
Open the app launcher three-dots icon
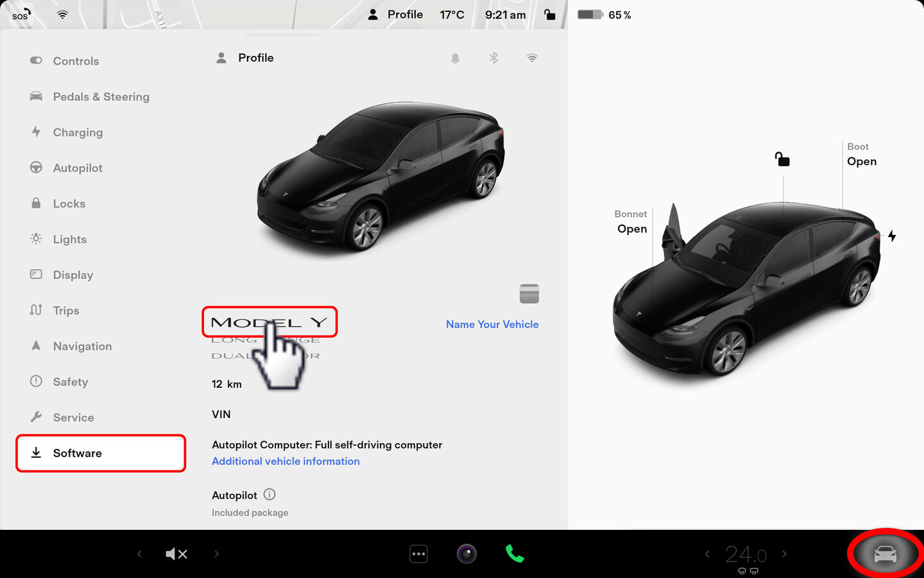coord(418,554)
